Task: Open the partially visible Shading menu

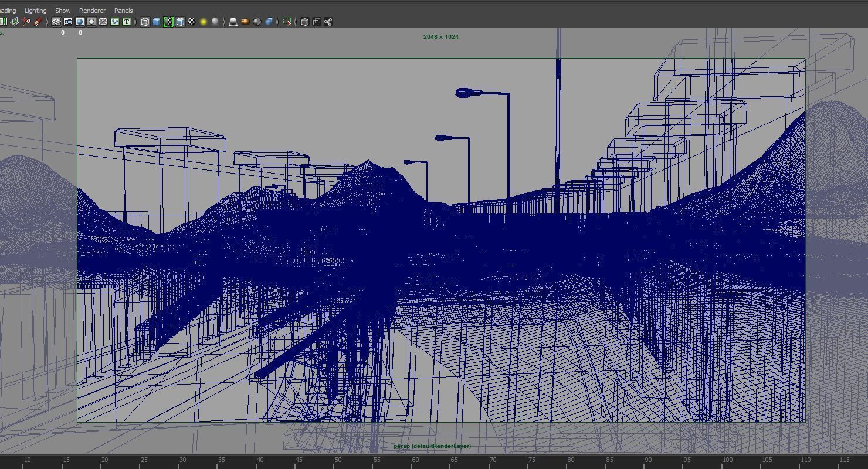Action: [8, 11]
